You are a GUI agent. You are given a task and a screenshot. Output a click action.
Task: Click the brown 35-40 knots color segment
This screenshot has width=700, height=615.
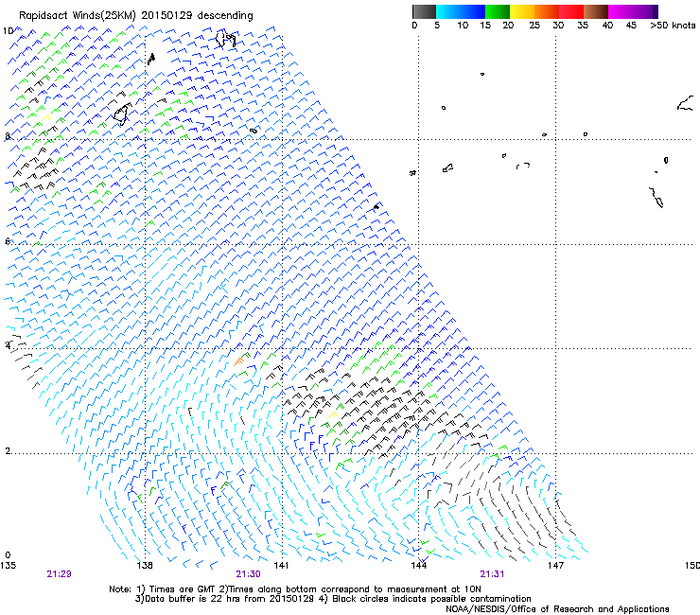pos(596,11)
